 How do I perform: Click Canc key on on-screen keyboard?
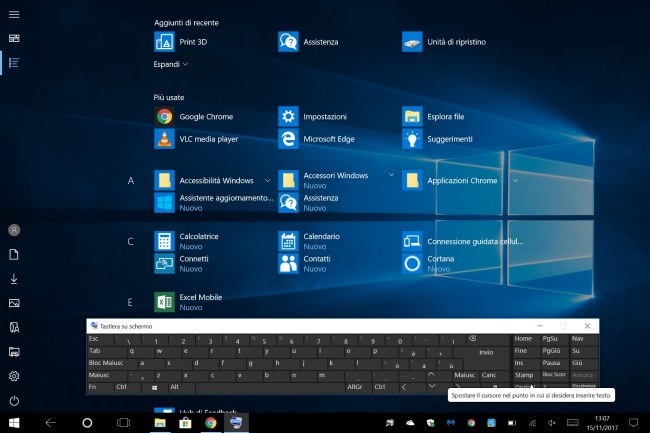pyautogui.click(x=494, y=376)
